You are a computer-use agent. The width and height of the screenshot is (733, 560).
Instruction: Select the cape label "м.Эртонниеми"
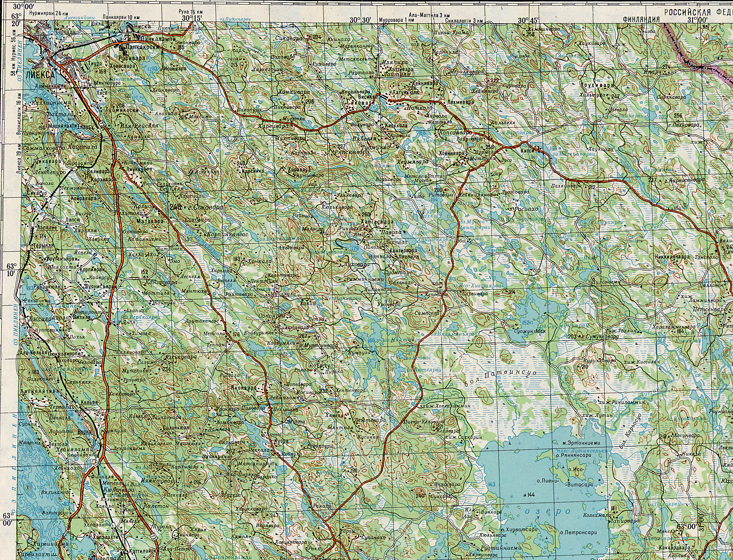pos(581,443)
